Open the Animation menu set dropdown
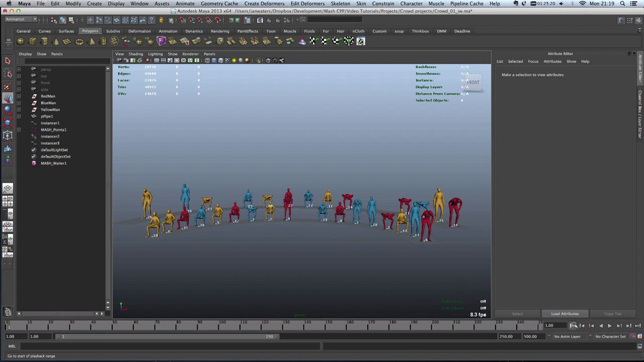Image resolution: width=644 pixels, height=362 pixels. pos(21,19)
